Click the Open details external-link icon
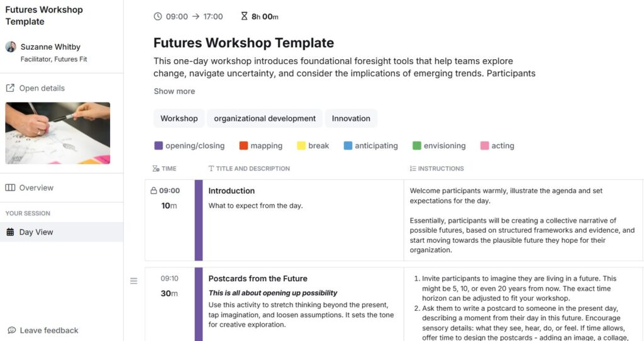644x341 pixels. pyautogui.click(x=10, y=88)
